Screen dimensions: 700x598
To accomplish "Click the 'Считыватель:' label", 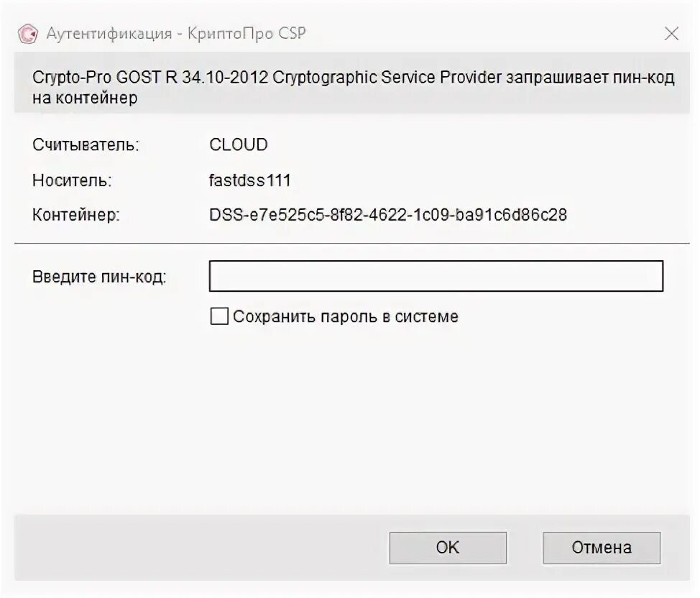I will point(86,144).
